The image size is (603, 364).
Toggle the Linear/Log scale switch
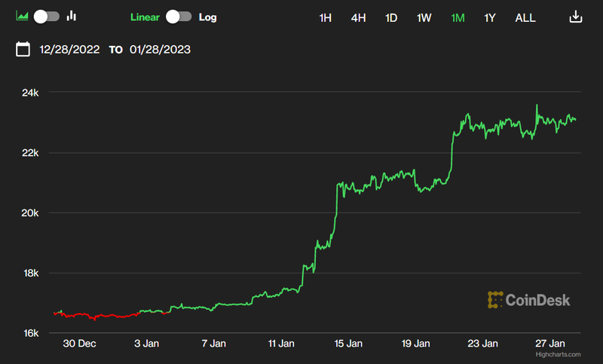[179, 17]
